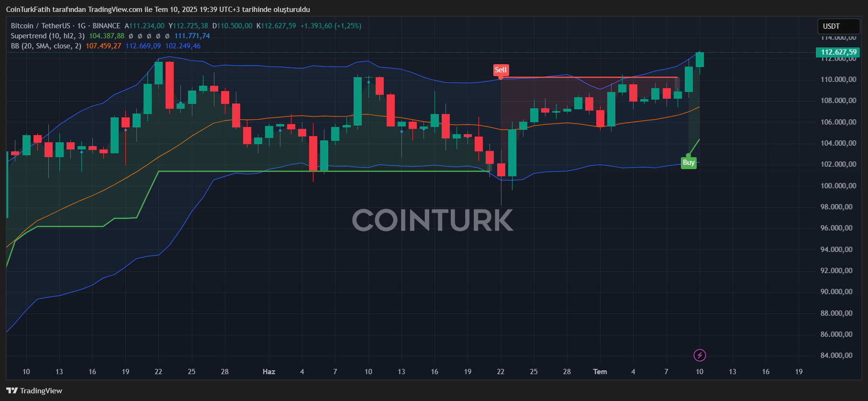This screenshot has width=868, height=401.
Task: Click the 84.000,00 price axis label
Action: pyautogui.click(x=836, y=355)
